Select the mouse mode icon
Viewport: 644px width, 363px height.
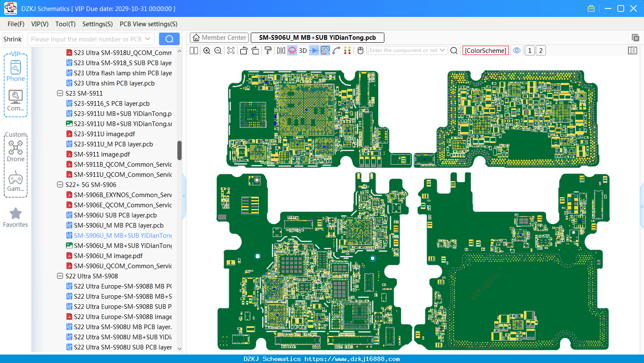coord(361,50)
